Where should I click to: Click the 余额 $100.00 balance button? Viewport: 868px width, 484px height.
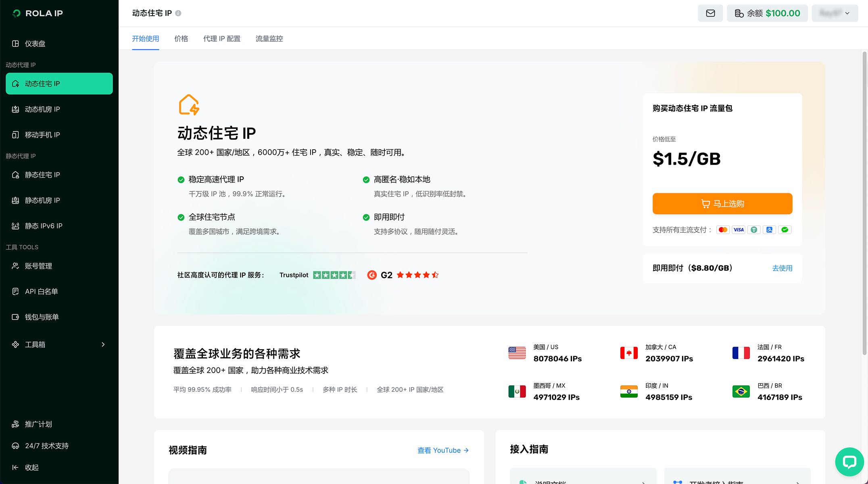point(767,13)
